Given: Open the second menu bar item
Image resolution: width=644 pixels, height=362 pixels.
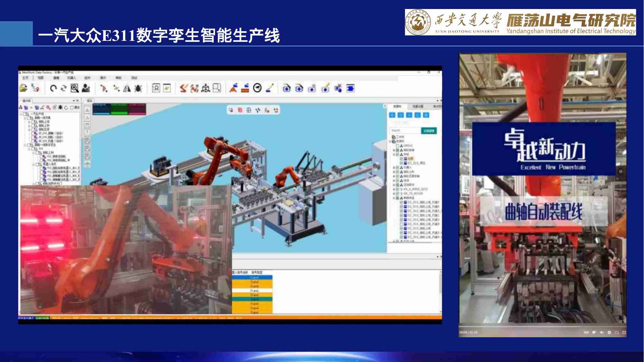Looking at the screenshot, I should click(41, 78).
